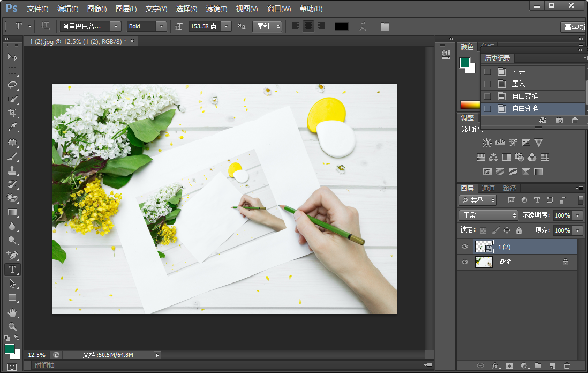588x373 pixels.
Task: Open the 图像(I) menu
Action: [97, 9]
